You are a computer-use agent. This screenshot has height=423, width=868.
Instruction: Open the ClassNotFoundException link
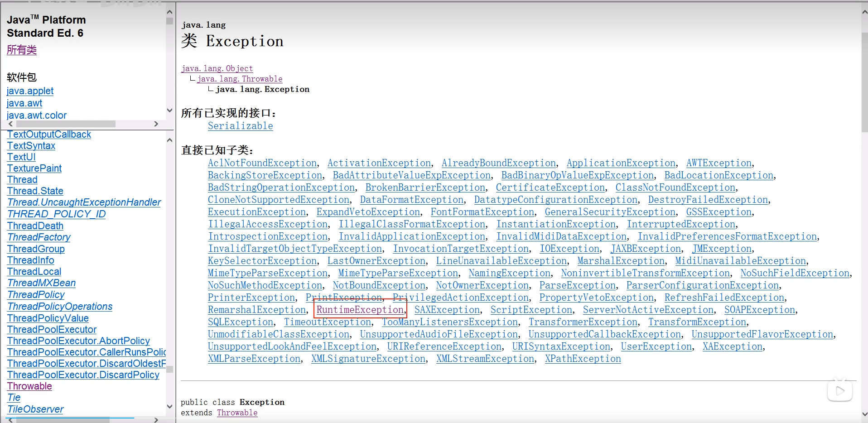tap(675, 187)
